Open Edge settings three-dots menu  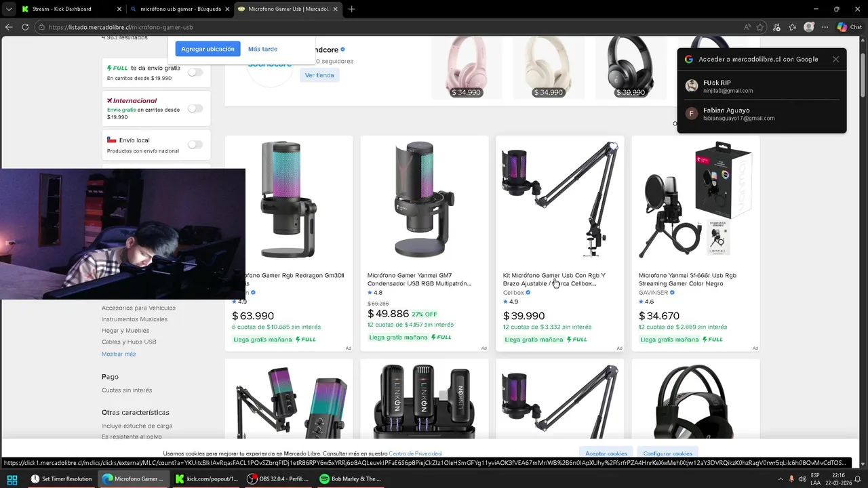pyautogui.click(x=825, y=27)
